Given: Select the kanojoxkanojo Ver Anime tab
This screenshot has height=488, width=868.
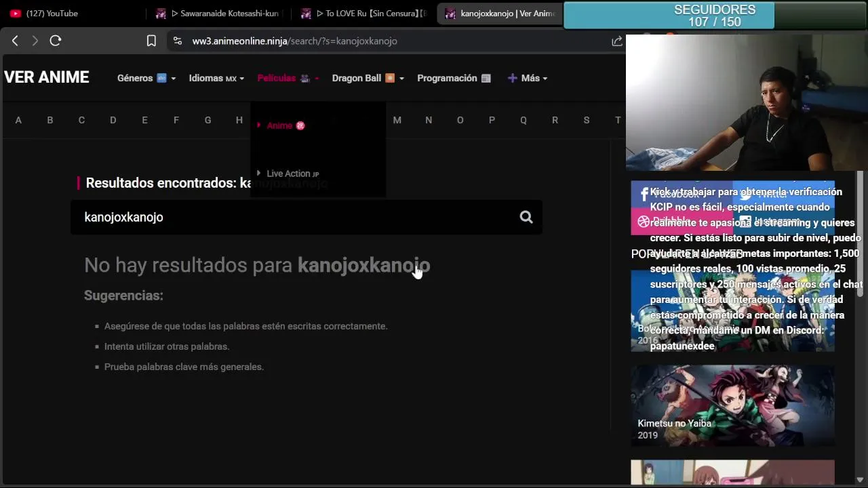Looking at the screenshot, I should click(500, 14).
